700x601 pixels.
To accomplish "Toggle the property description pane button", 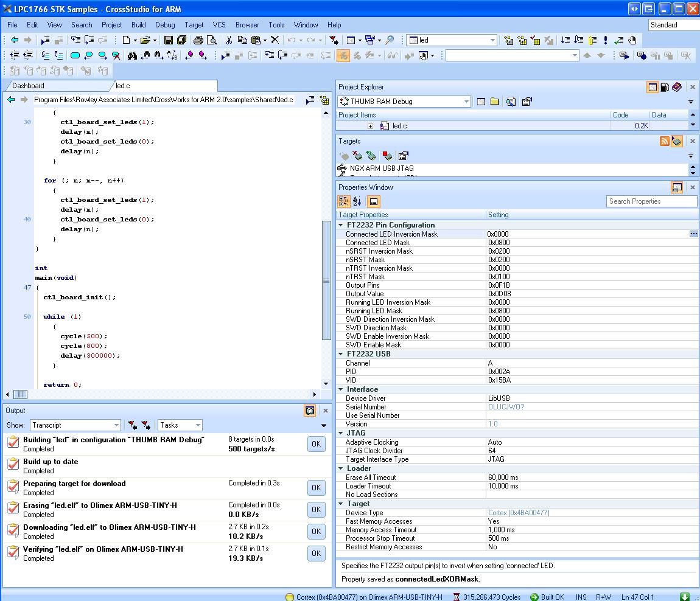I will tap(374, 201).
